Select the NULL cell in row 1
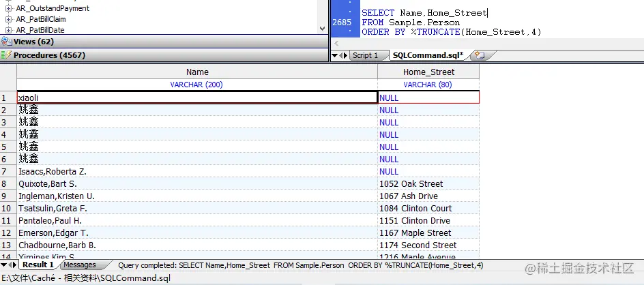Screen dimensions: 644x285 point(428,97)
